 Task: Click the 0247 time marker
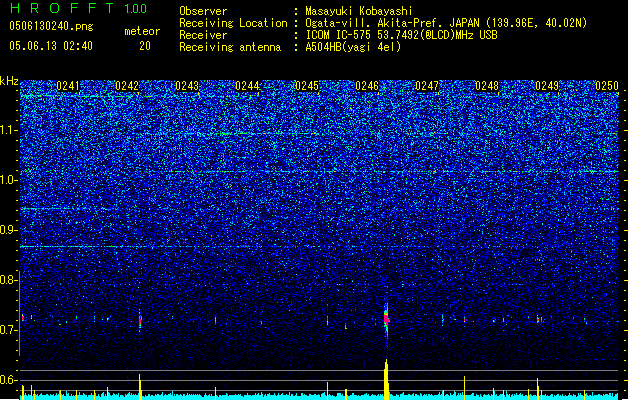[x=427, y=86]
